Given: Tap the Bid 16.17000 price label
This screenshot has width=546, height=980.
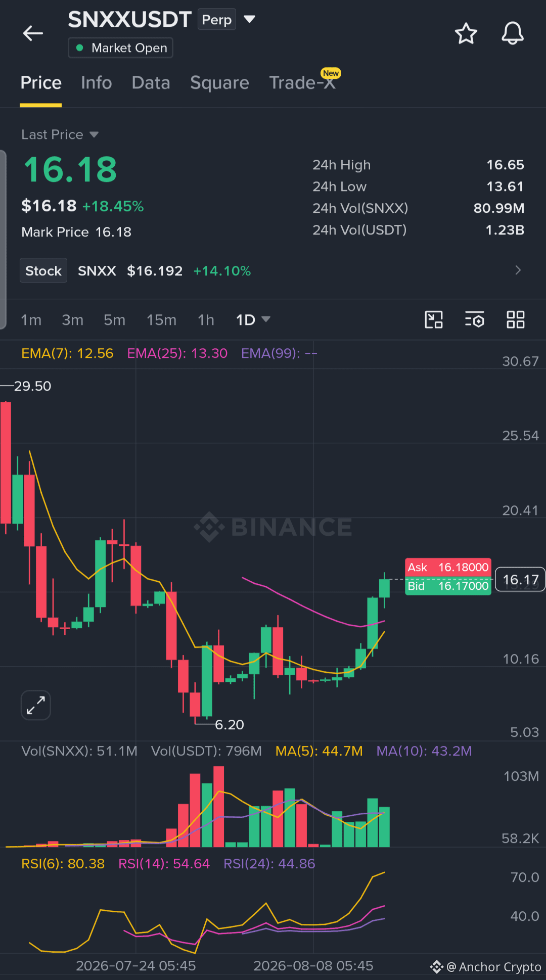Looking at the screenshot, I should 448,586.
